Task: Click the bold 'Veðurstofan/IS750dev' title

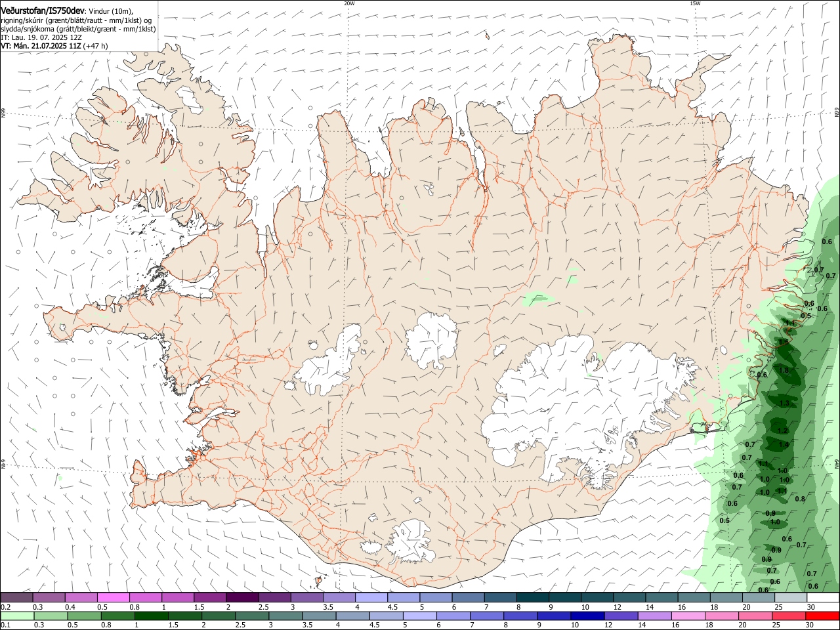Action: click(43, 10)
